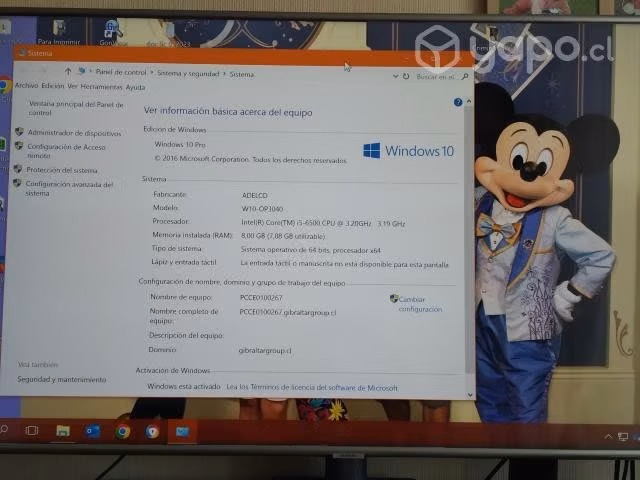Show hidden system tray icons chevron
The image size is (640, 480).
[x=608, y=437]
